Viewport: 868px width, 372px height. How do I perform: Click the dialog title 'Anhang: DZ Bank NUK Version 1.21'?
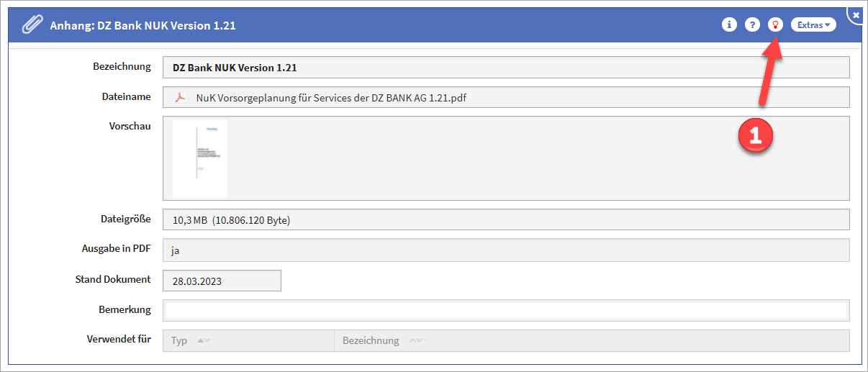[x=143, y=26]
